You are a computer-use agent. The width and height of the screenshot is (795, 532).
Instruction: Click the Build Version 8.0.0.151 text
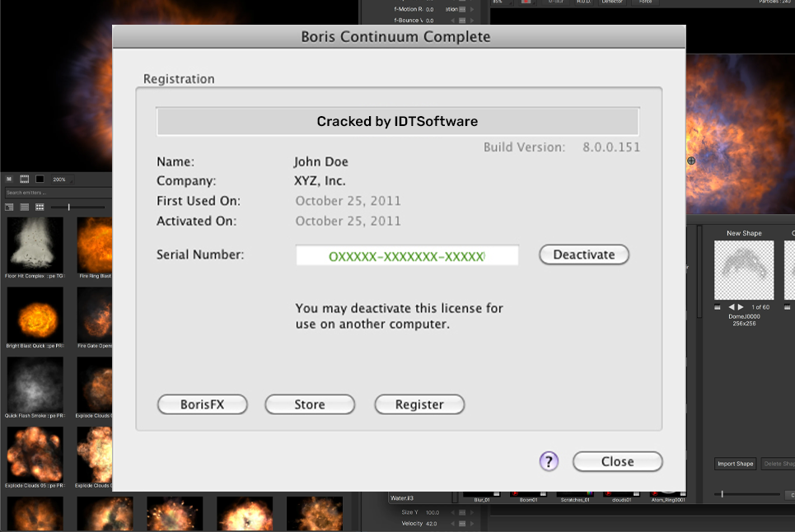click(x=562, y=147)
